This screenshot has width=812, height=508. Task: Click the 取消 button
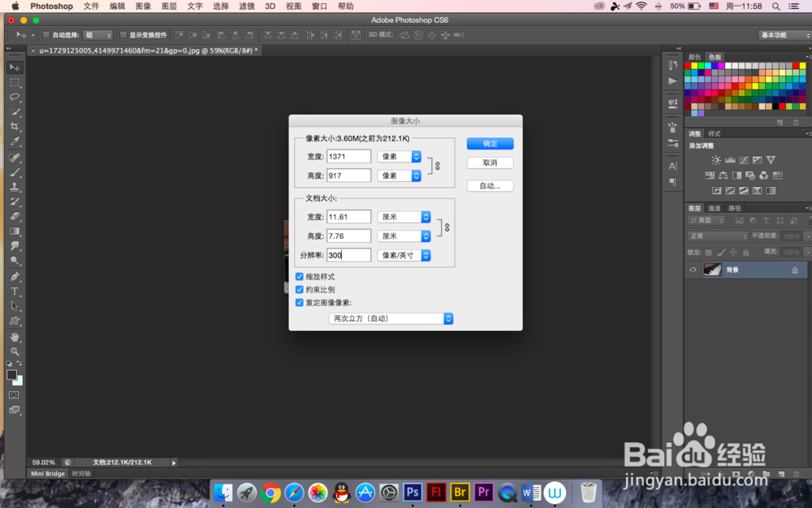tap(490, 163)
